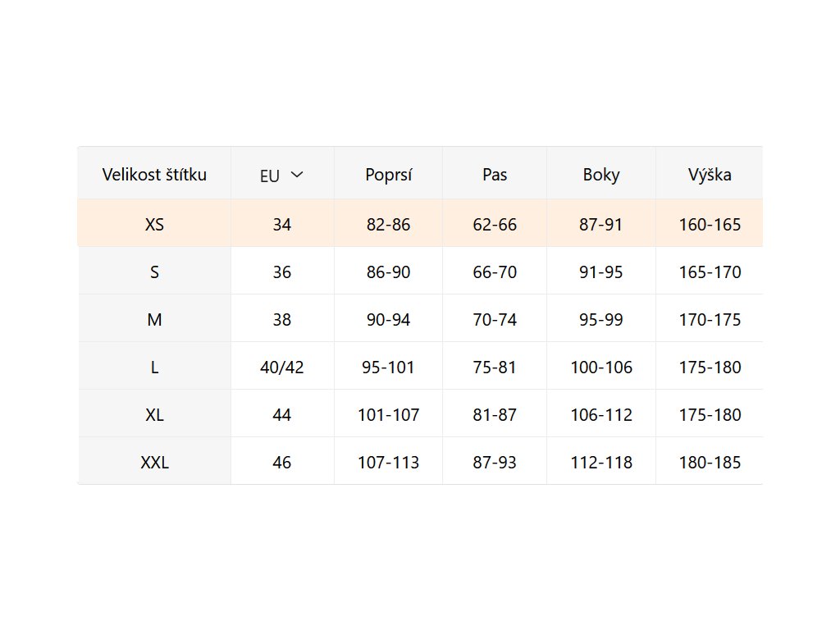Click the Pas column header

tap(495, 174)
